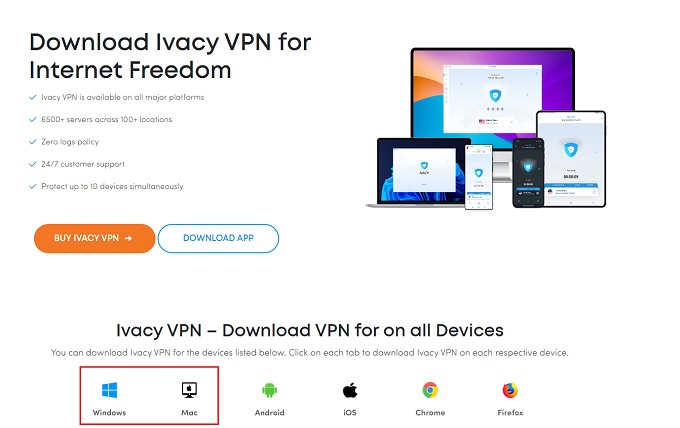Switch to the Windows tab label

coord(109,412)
